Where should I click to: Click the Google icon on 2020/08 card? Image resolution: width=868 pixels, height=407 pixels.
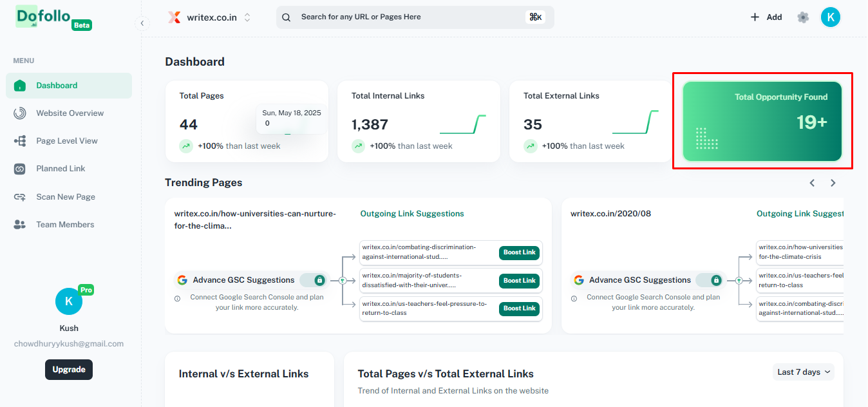pyautogui.click(x=578, y=280)
